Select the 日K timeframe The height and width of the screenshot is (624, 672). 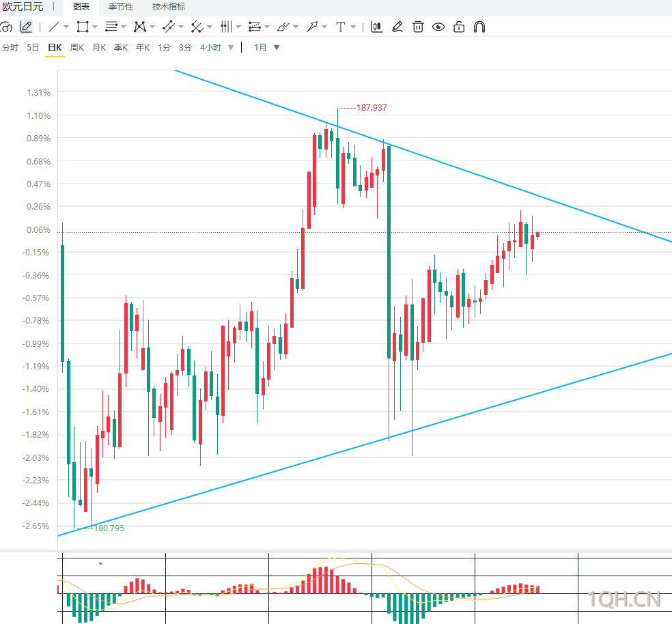click(55, 48)
